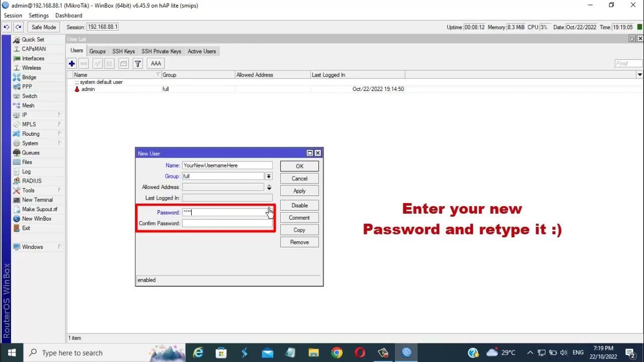Click Cancel in the New User dialog
The height and width of the screenshot is (362, 644).
299,178
